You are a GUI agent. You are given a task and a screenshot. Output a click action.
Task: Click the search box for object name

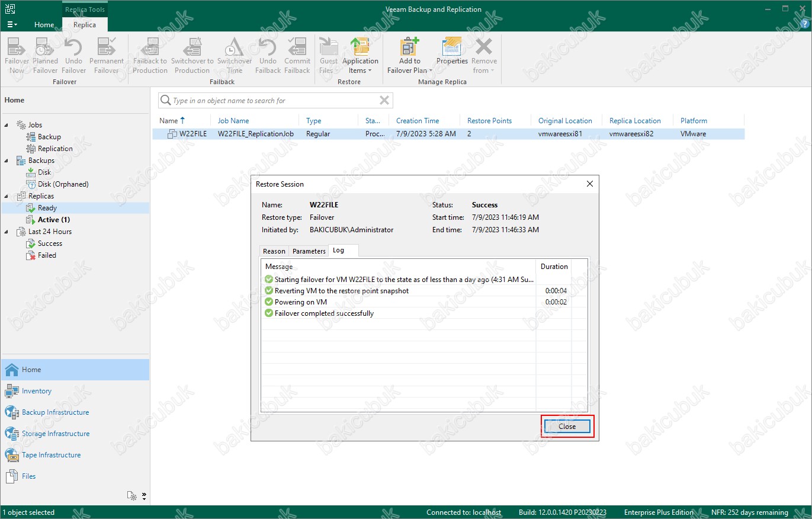click(x=272, y=101)
